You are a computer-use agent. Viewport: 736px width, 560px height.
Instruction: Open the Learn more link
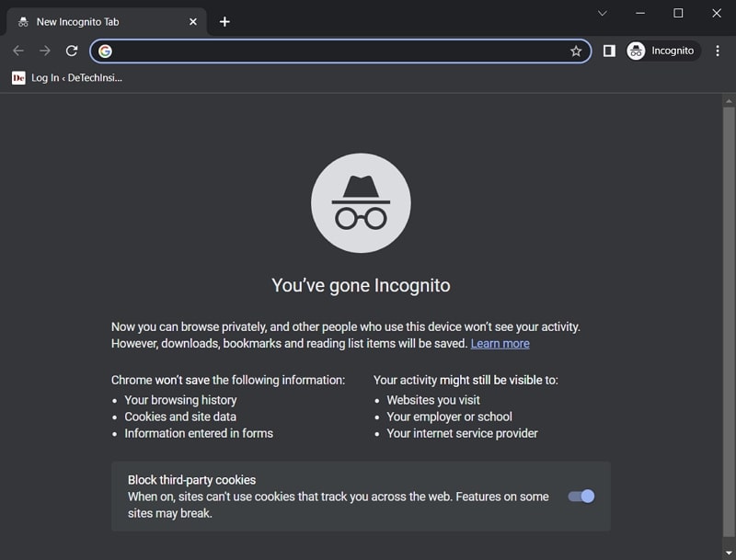[x=500, y=344]
